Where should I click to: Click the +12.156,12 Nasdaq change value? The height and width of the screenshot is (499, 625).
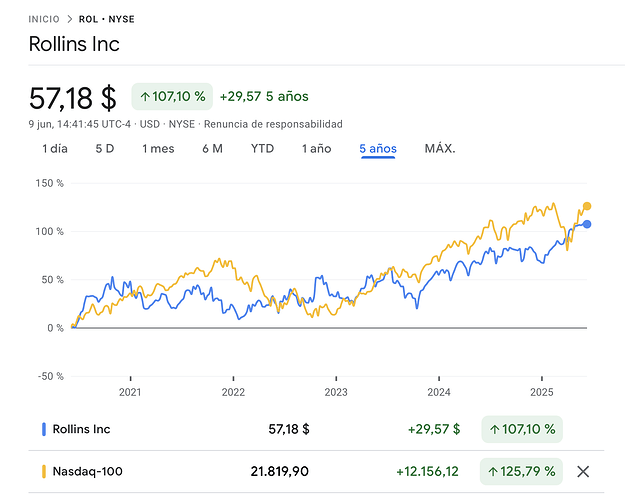pyautogui.click(x=427, y=472)
